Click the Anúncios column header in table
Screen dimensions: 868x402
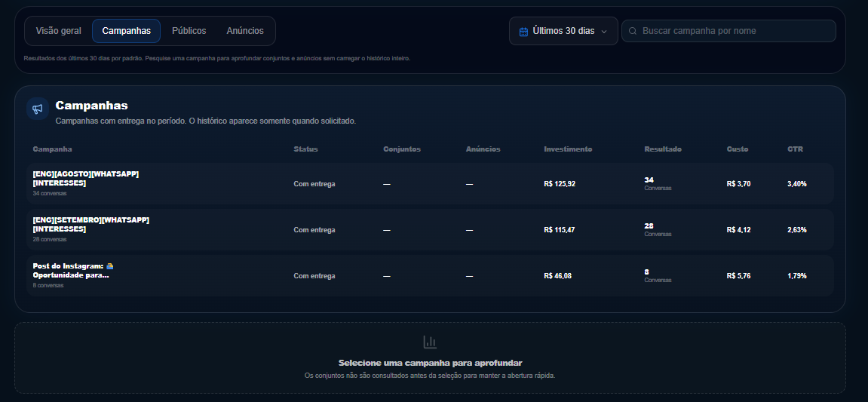click(483, 149)
